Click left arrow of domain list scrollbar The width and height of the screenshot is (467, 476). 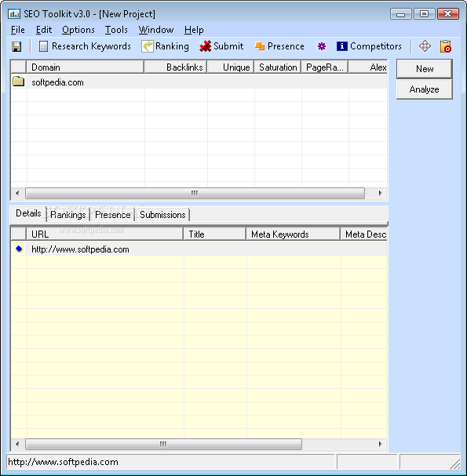click(17, 193)
